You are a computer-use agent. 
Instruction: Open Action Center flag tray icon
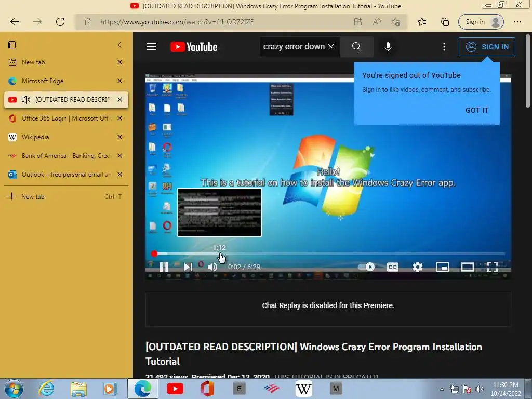click(467, 389)
